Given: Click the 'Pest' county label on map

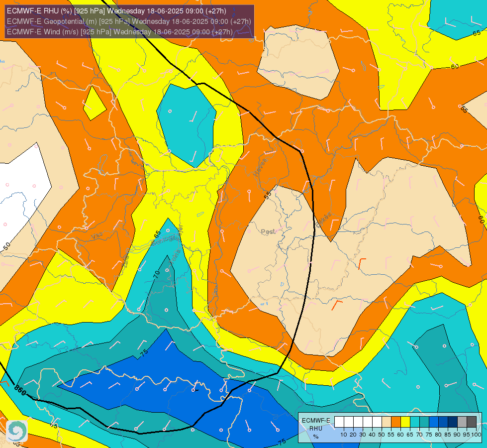Looking at the screenshot, I should coord(268,231).
